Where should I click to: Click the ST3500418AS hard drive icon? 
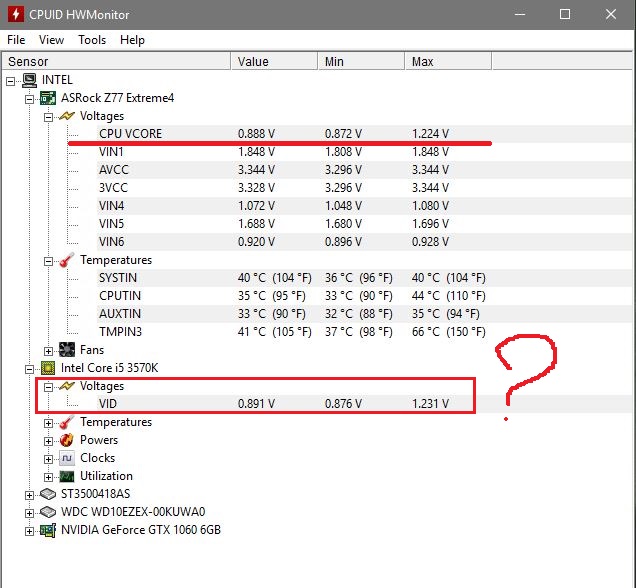click(x=48, y=494)
